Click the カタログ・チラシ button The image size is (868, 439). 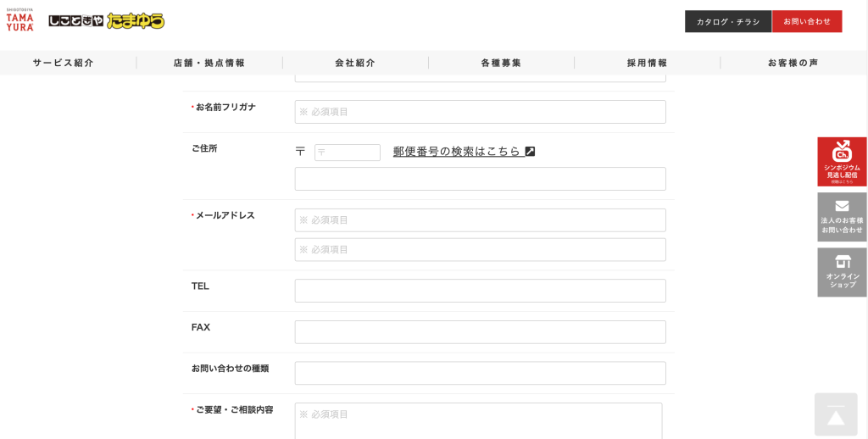tap(728, 21)
